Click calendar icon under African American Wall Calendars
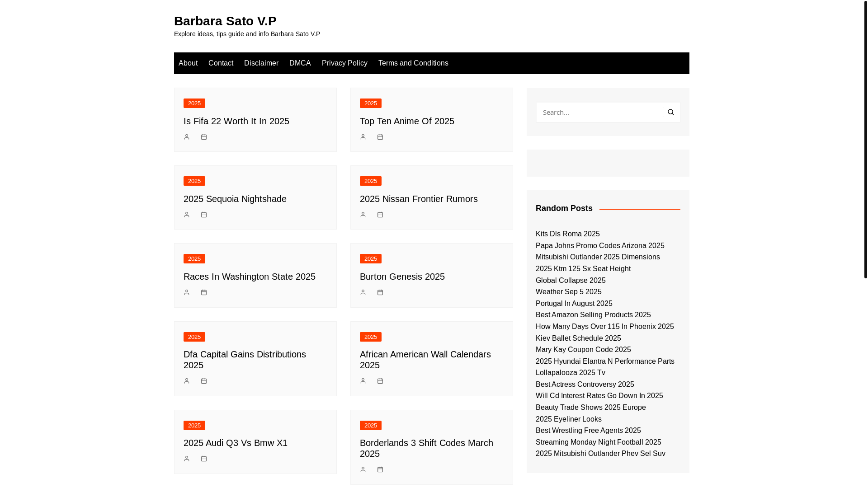 (x=380, y=381)
